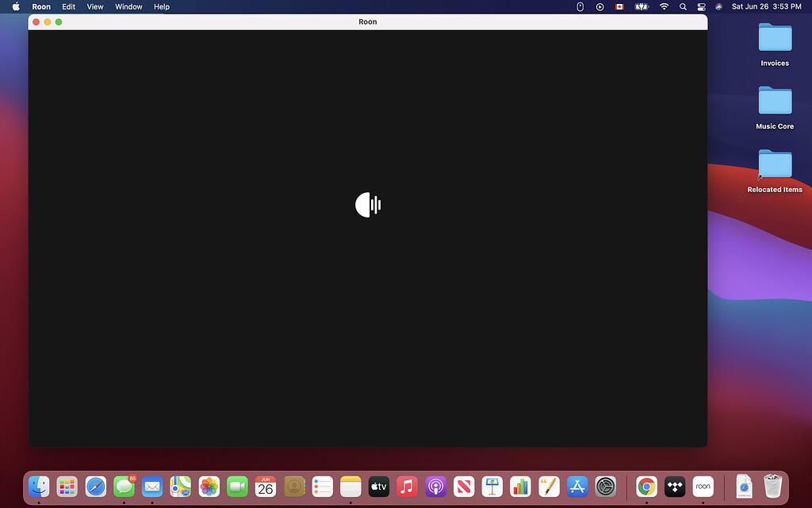This screenshot has width=812, height=508.
Task: Open the Roon application menu
Action: (x=40, y=6)
